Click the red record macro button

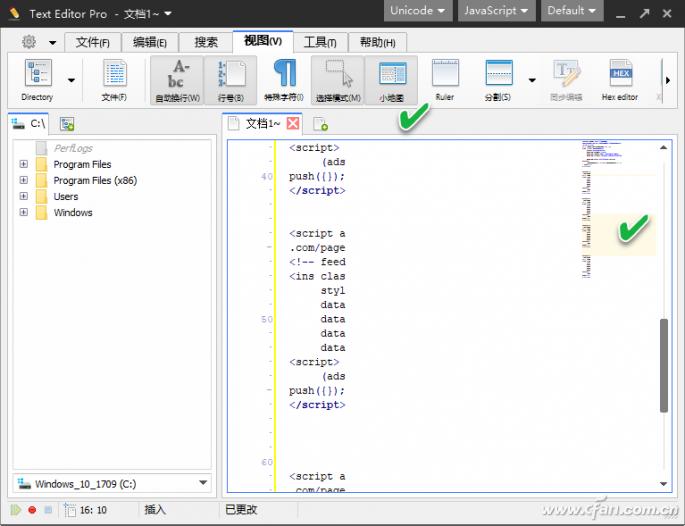[32, 510]
